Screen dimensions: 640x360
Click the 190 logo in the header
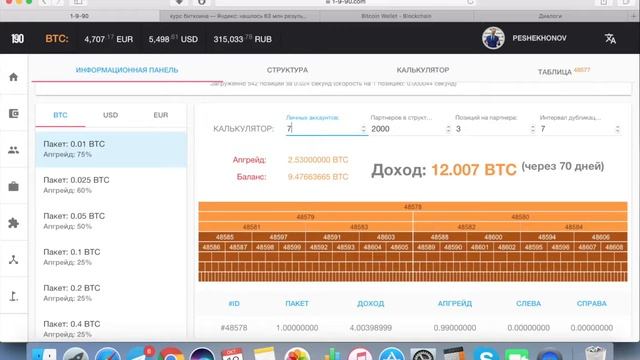[17, 39]
